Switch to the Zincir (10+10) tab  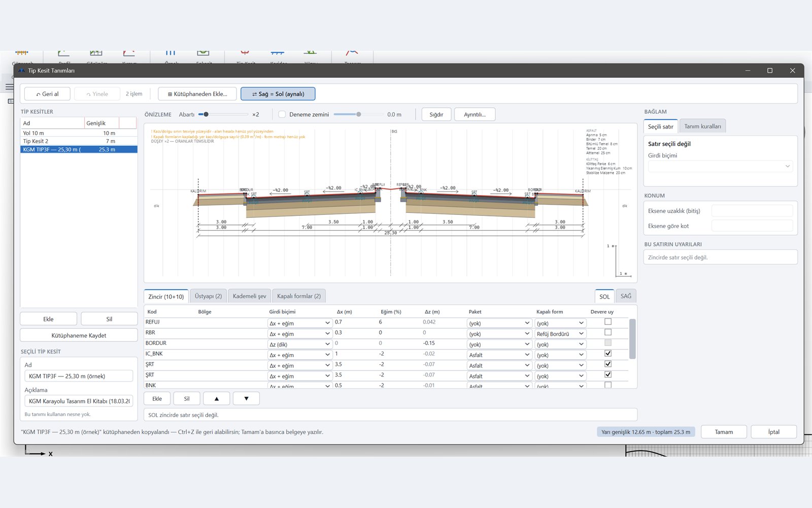(166, 297)
